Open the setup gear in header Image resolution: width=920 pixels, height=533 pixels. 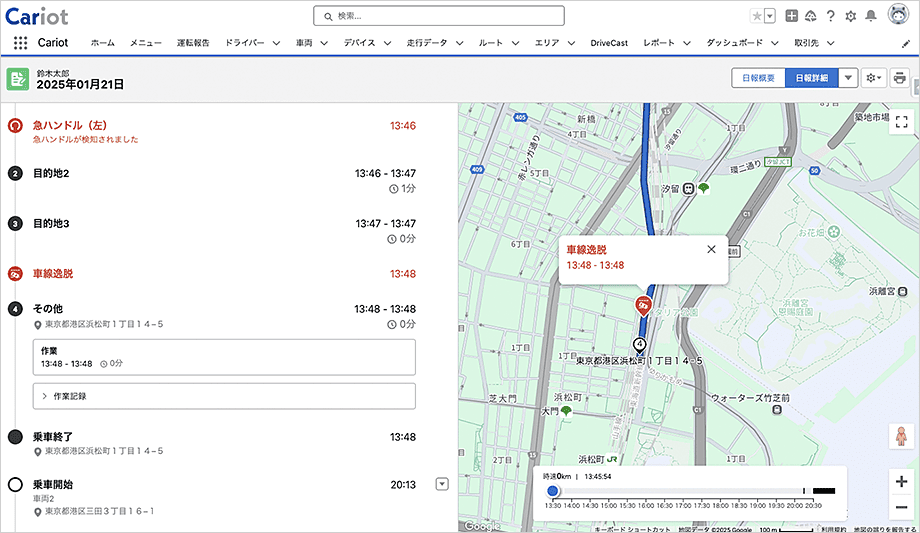[x=850, y=16]
